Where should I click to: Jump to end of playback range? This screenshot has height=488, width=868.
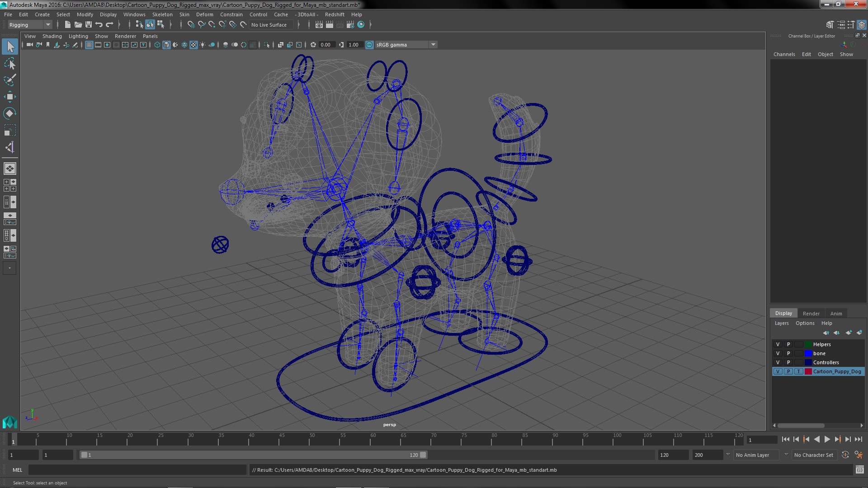pyautogui.click(x=858, y=439)
